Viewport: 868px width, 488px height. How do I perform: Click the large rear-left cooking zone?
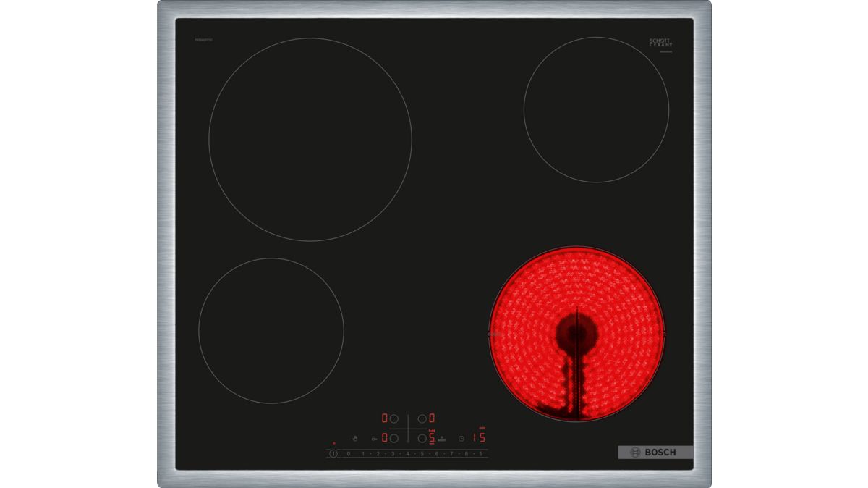pyautogui.click(x=310, y=139)
